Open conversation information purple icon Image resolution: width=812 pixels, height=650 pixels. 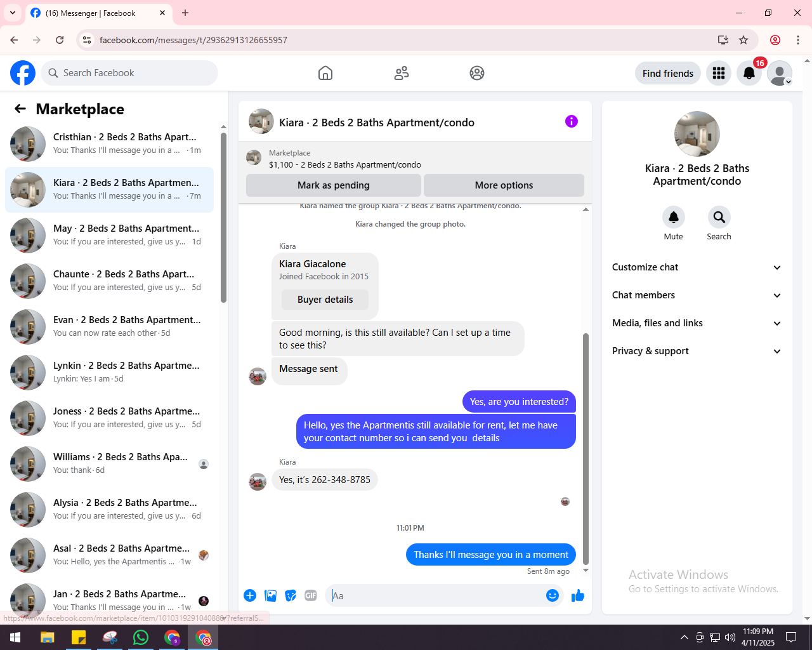coord(572,121)
